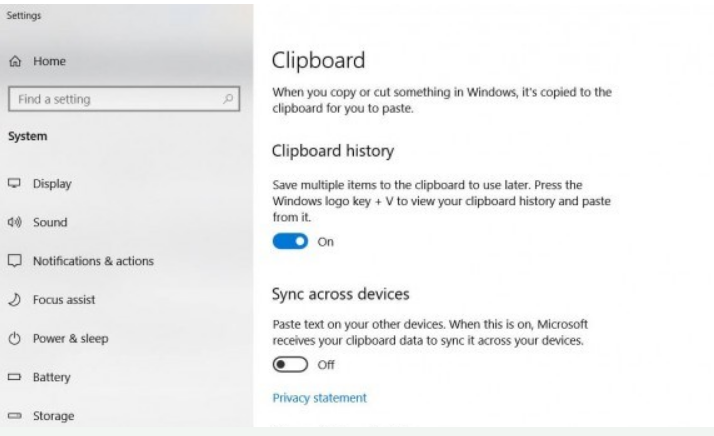
Task: Click the Sound speaker icon
Action: pyautogui.click(x=14, y=223)
